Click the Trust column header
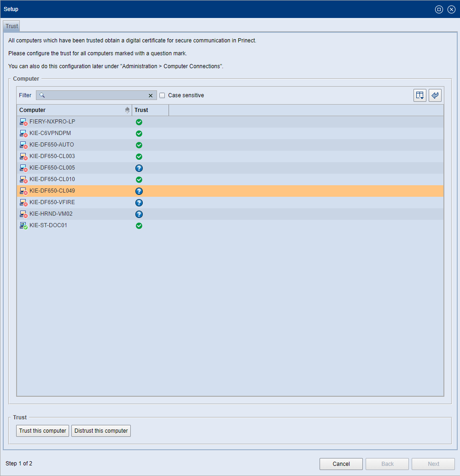Screen dimensions: 460x476 140,110
